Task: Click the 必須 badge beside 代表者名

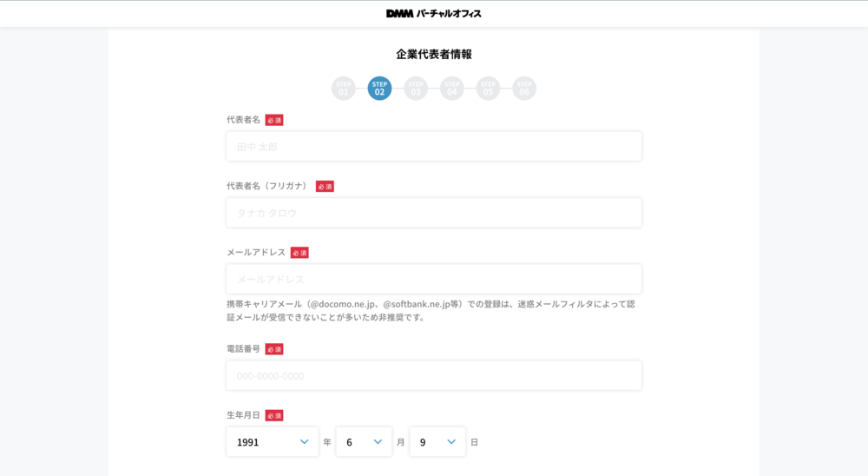Action: [274, 120]
